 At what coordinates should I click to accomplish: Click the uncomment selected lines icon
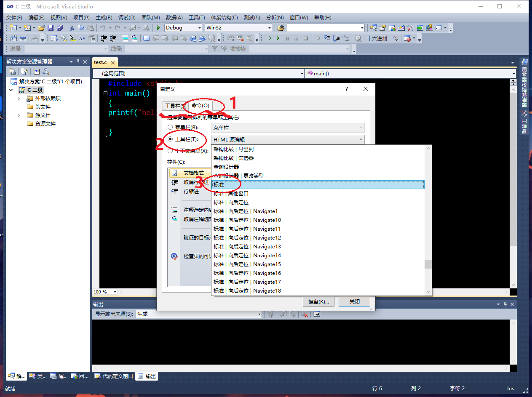point(134,38)
